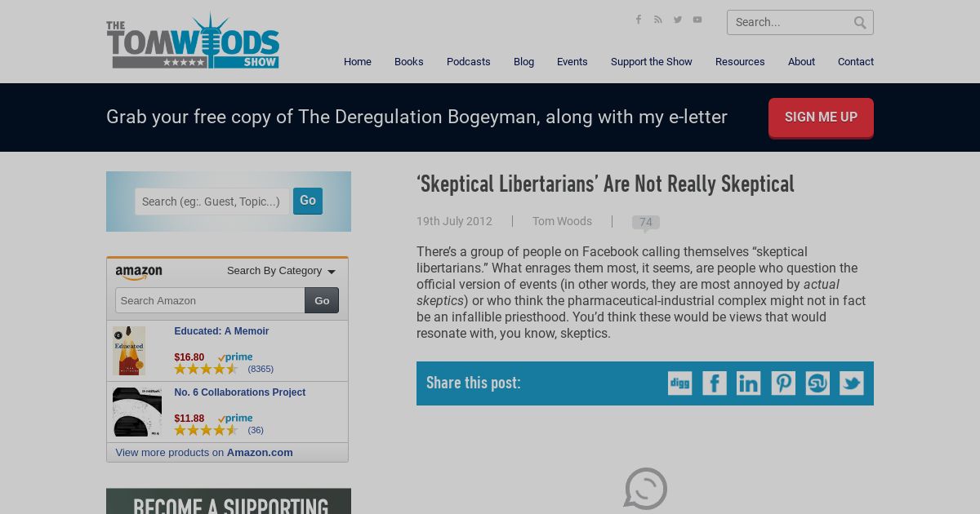This screenshot has width=980, height=514.
Task: Open the Events menu item
Action: [x=572, y=62]
